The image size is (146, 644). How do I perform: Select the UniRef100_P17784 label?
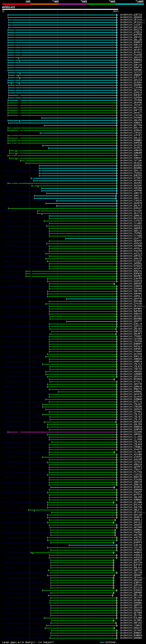tap(131, 472)
